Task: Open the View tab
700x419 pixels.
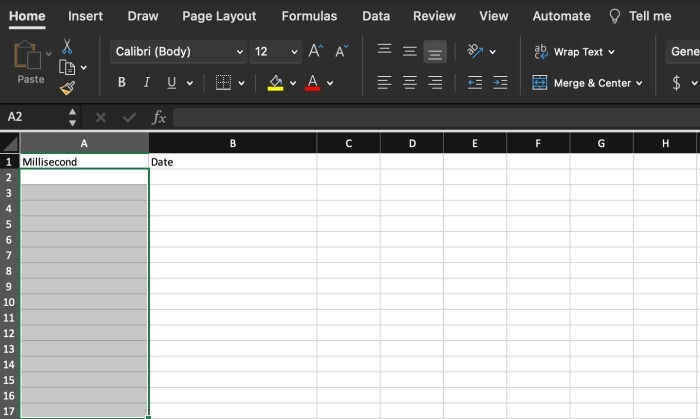Action: 494,16
